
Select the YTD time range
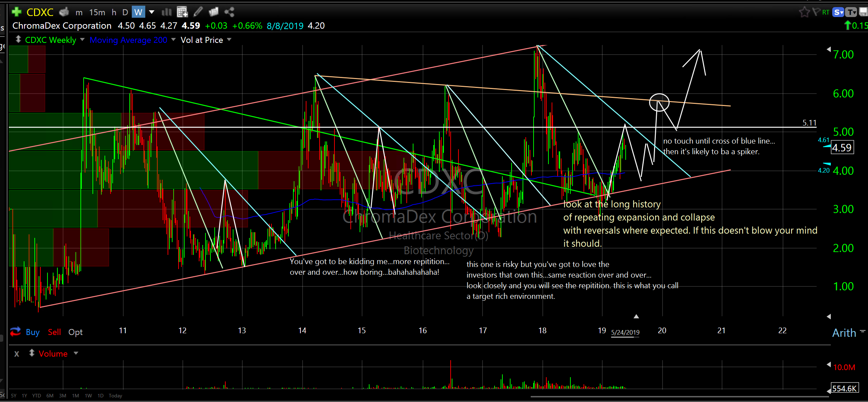[x=36, y=396]
